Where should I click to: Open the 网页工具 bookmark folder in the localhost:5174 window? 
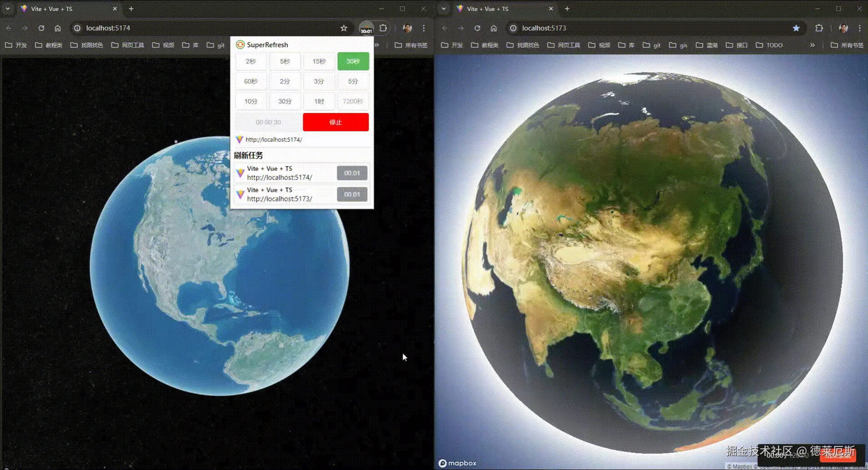128,45
